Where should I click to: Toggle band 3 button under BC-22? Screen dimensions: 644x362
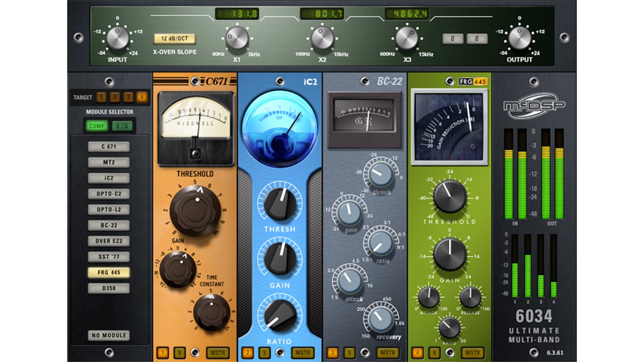click(333, 352)
